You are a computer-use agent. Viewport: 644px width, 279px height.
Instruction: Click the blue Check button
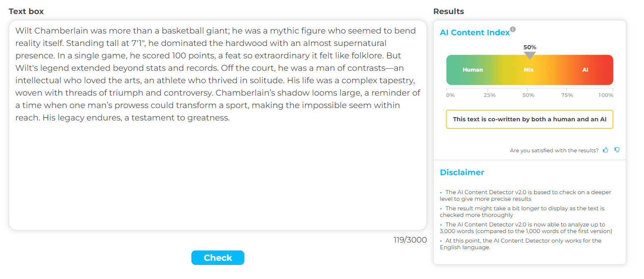click(218, 258)
